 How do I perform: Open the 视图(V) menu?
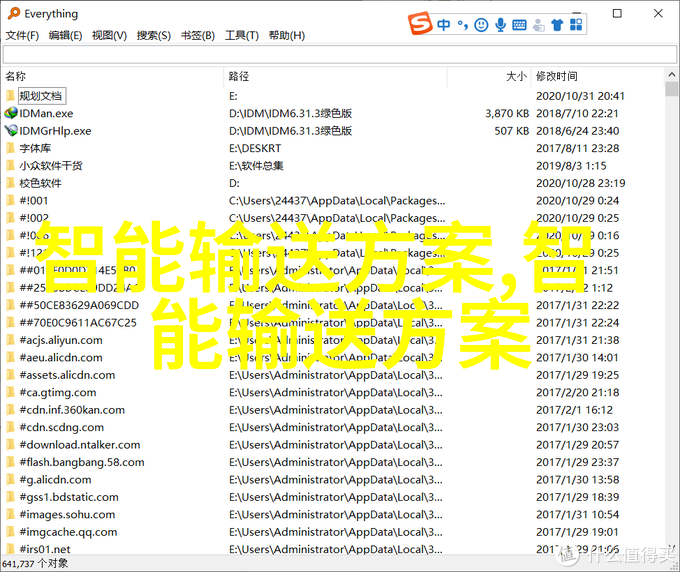pos(109,36)
